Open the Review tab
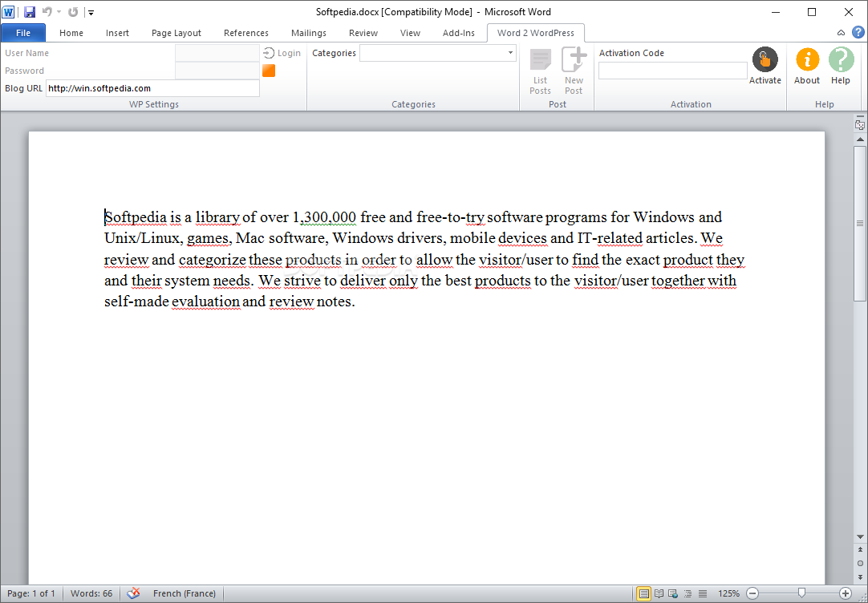868x603 pixels. pos(363,33)
